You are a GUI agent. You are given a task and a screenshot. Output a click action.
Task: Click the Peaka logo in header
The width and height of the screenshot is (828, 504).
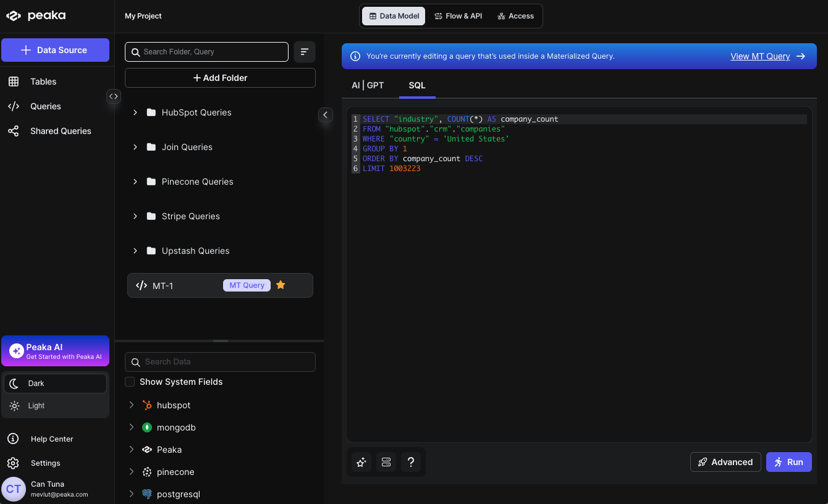point(36,16)
